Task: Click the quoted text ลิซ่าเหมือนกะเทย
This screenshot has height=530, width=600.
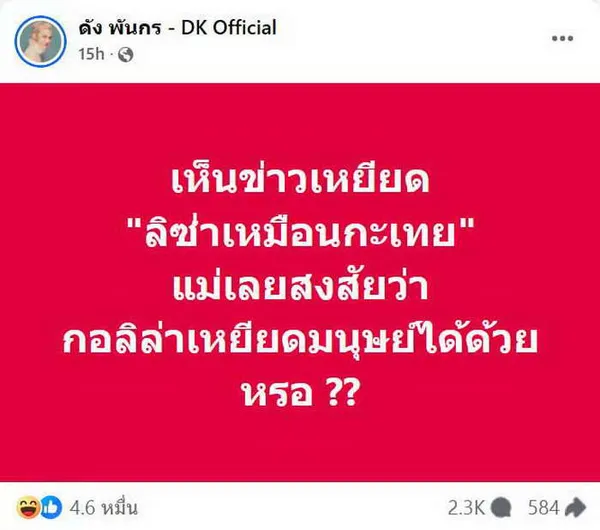Action: pos(300,233)
